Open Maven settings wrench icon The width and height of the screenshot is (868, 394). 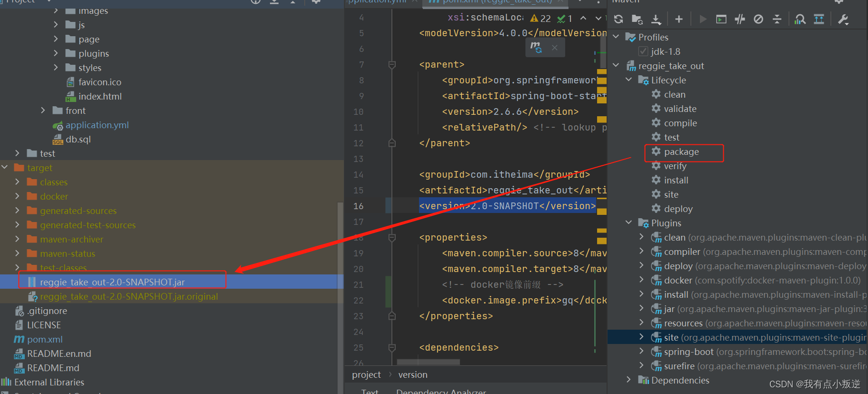tap(843, 19)
